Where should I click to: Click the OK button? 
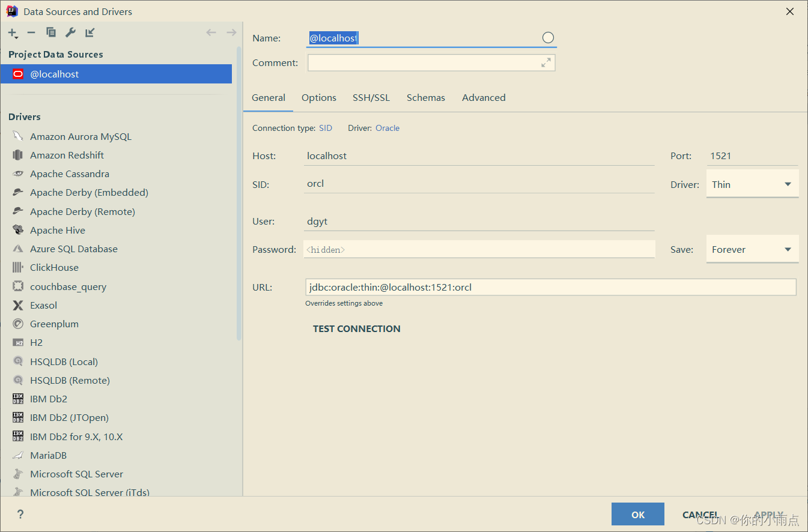pyautogui.click(x=638, y=515)
